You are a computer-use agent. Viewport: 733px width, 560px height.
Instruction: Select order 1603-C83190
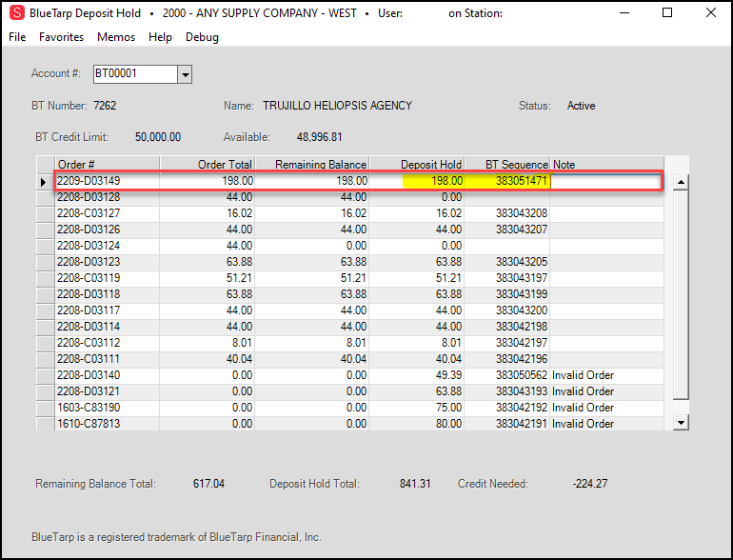[x=107, y=408]
